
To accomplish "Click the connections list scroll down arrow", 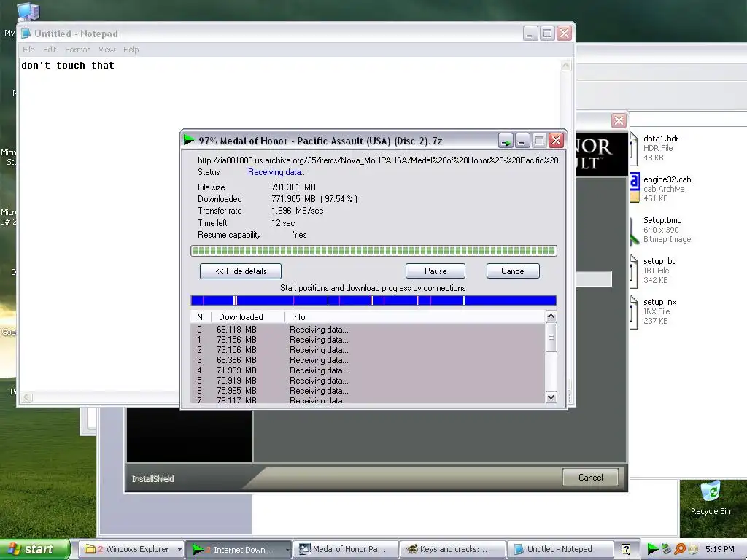I will pyautogui.click(x=551, y=397).
